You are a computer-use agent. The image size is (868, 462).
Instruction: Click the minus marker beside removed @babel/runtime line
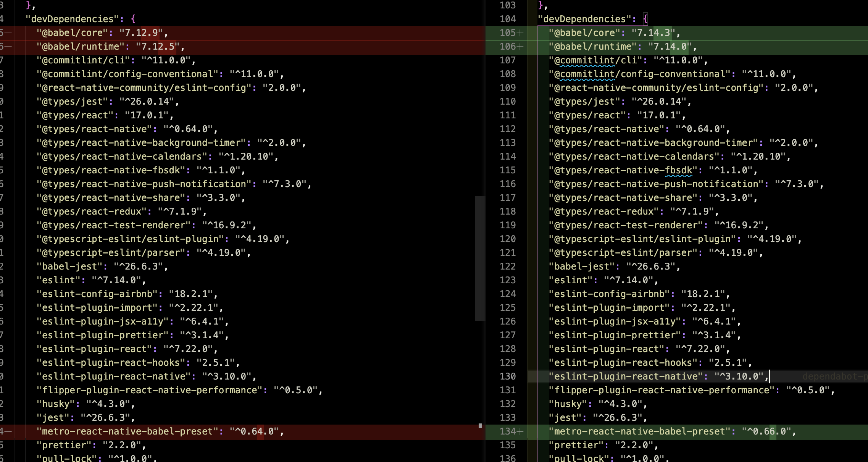pos(8,47)
